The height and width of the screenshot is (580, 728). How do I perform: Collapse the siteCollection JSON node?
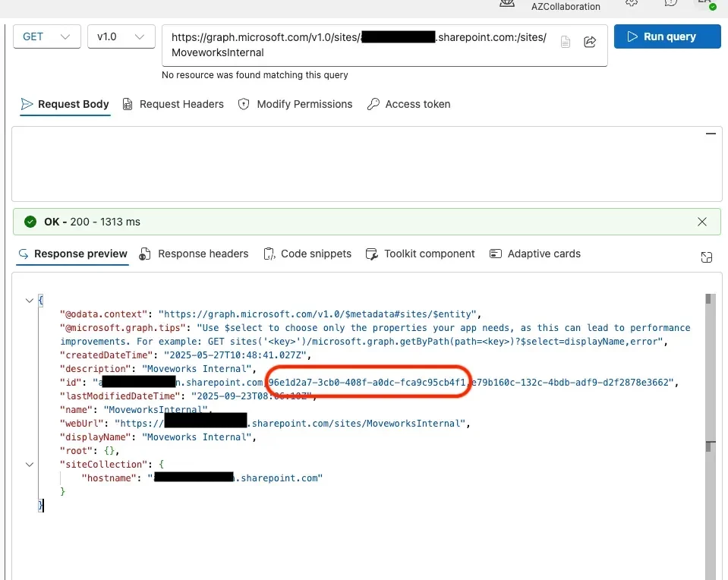point(30,465)
